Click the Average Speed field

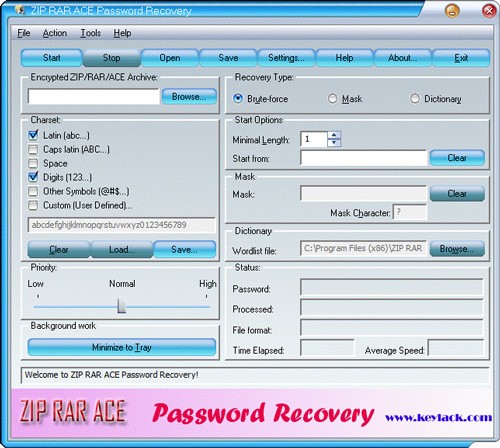point(456,348)
